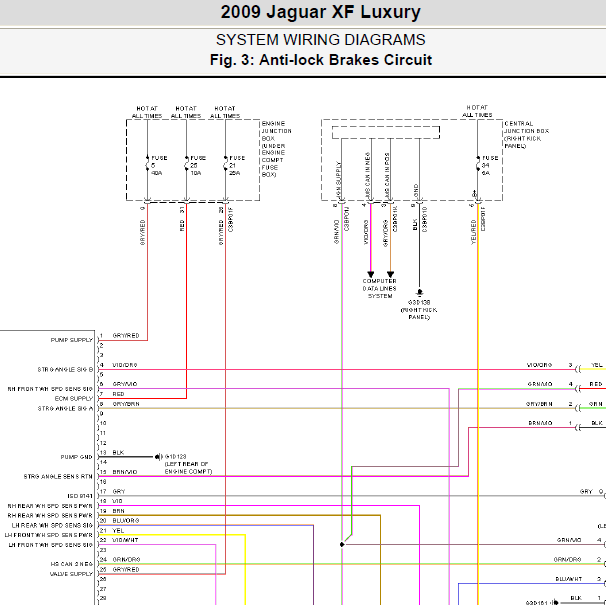
Task: Click the 'MS CAN IN POS' vertical label
Action: pyautogui.click(x=387, y=175)
